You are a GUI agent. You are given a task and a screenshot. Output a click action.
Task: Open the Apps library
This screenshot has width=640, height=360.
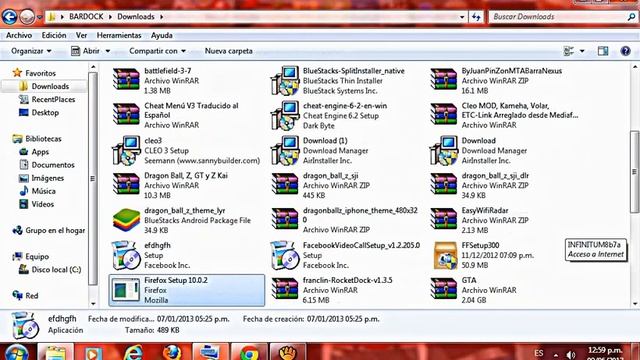40,152
